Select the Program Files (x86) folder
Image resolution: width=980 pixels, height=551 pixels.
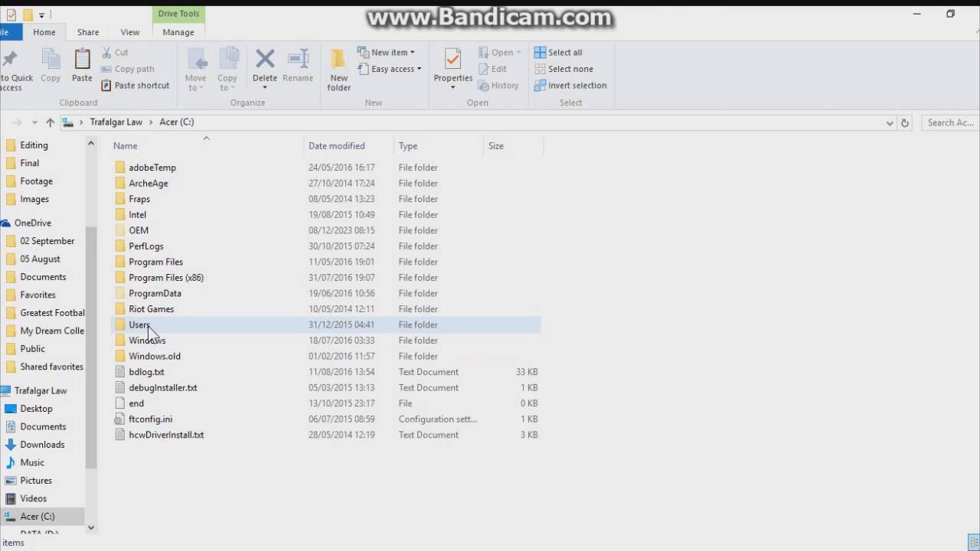tap(166, 278)
